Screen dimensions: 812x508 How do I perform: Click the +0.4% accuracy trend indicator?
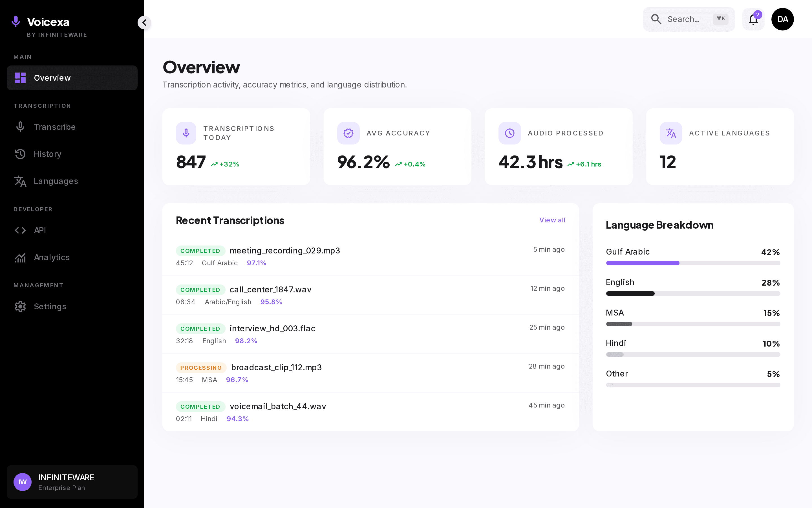[410, 164]
